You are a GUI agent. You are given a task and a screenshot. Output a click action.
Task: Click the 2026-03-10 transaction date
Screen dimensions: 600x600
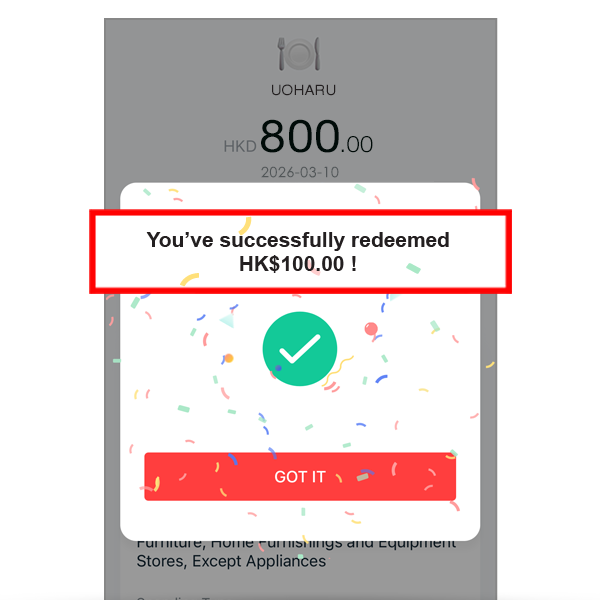(300, 172)
